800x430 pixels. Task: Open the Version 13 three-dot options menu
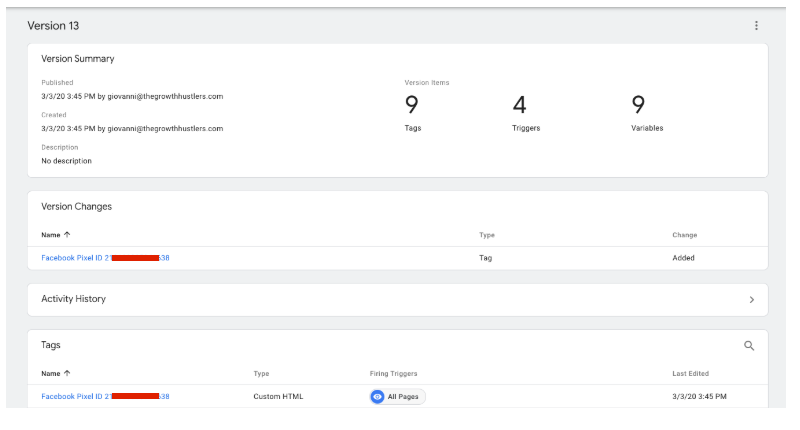coord(756,26)
